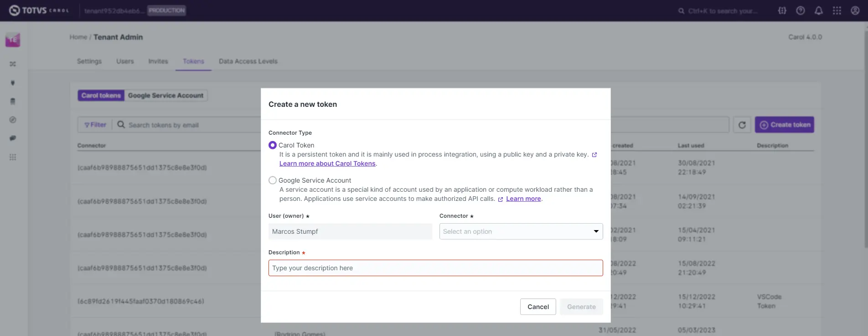
Task: Click the VSCode Token description cell
Action: (769, 301)
